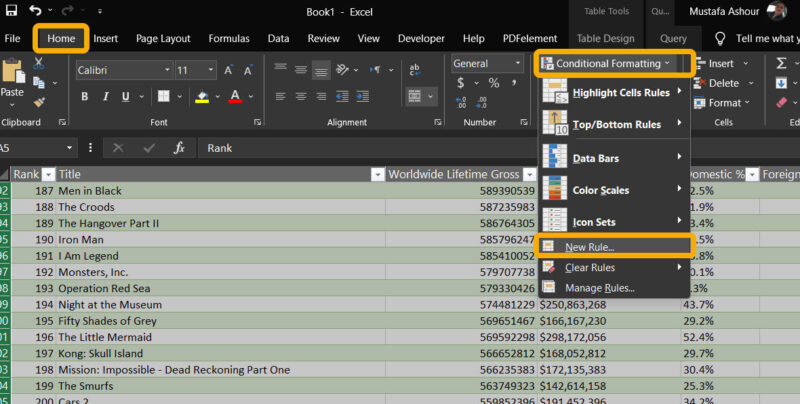
Task: Click Align Right icon
Action: (321, 96)
